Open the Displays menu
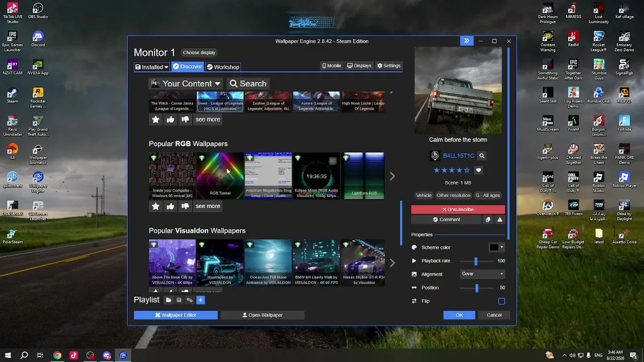 (x=359, y=66)
